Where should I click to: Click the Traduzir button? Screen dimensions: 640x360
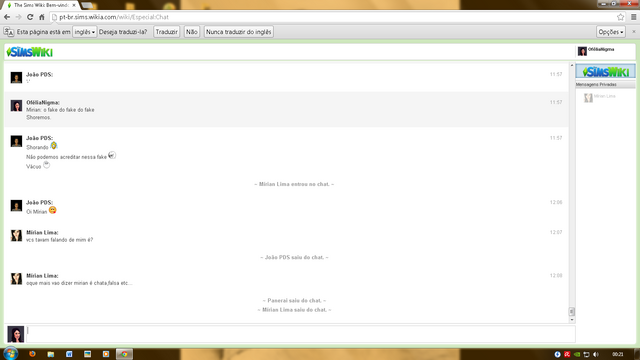[x=167, y=32]
